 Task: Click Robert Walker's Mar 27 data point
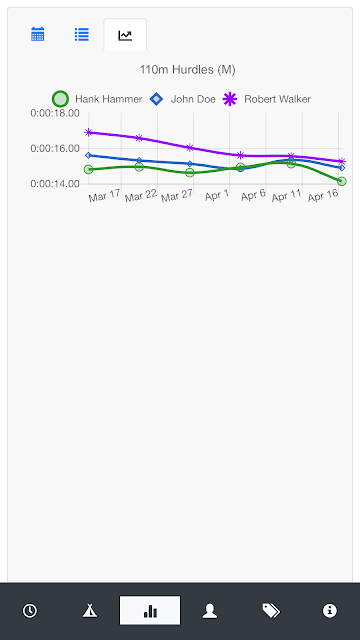point(189,147)
